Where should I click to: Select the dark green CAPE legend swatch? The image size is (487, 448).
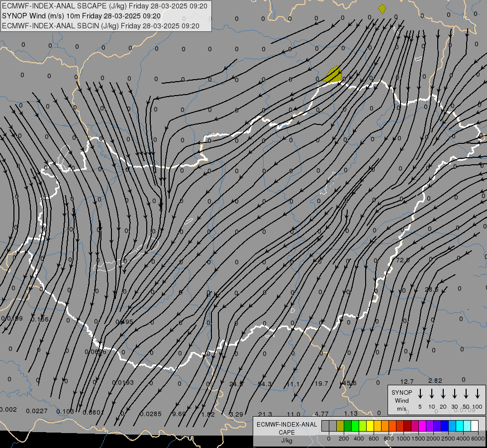[x=348, y=426]
